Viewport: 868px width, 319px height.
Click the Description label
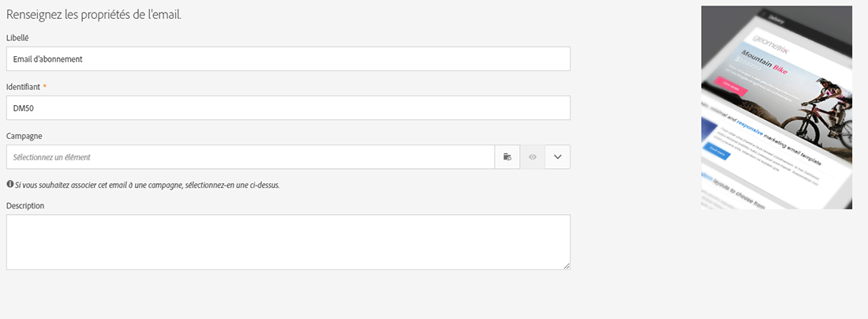pyautogui.click(x=25, y=205)
